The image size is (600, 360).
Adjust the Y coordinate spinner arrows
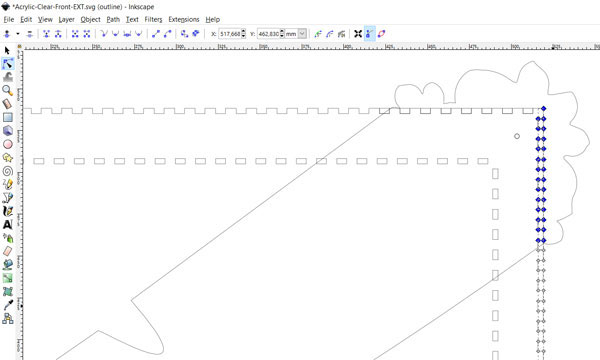(x=282, y=34)
